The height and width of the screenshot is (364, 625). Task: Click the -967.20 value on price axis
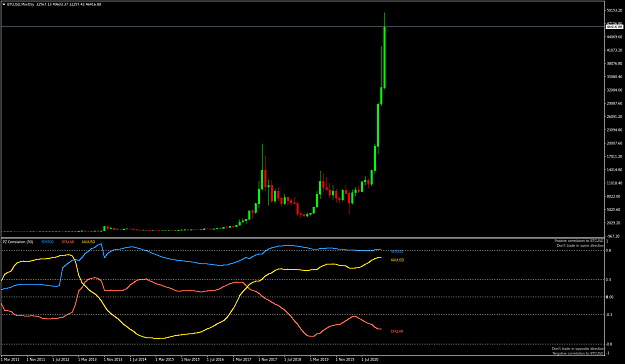coord(614,236)
